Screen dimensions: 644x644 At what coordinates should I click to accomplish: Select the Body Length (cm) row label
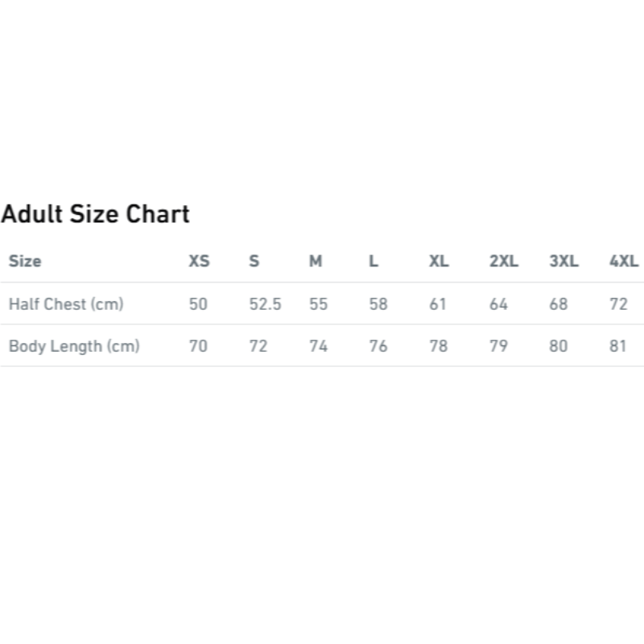pos(74,346)
